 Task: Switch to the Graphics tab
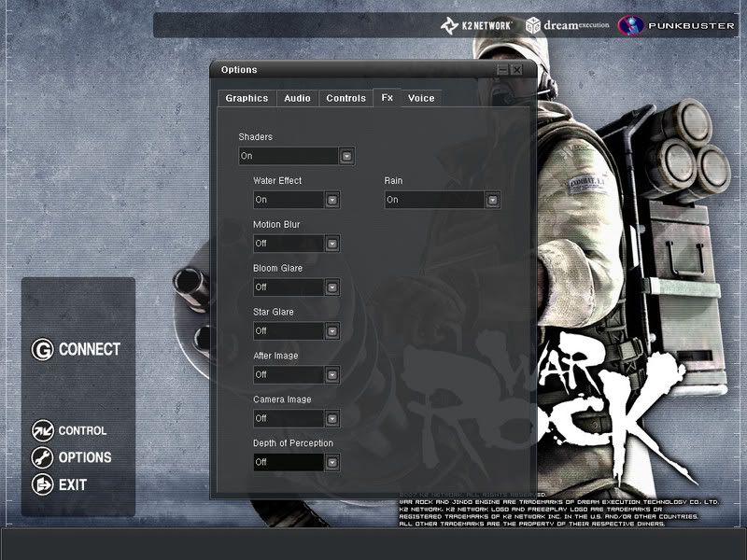click(x=247, y=98)
